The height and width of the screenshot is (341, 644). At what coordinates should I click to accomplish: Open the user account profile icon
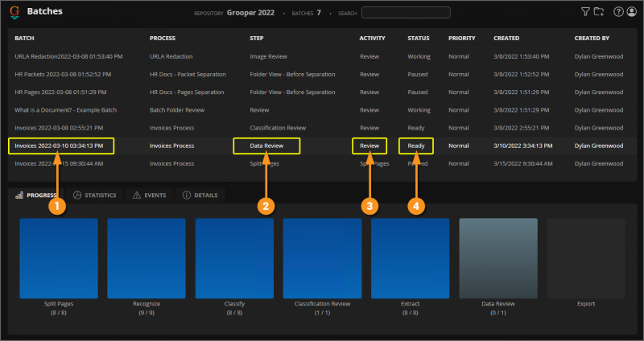(630, 12)
